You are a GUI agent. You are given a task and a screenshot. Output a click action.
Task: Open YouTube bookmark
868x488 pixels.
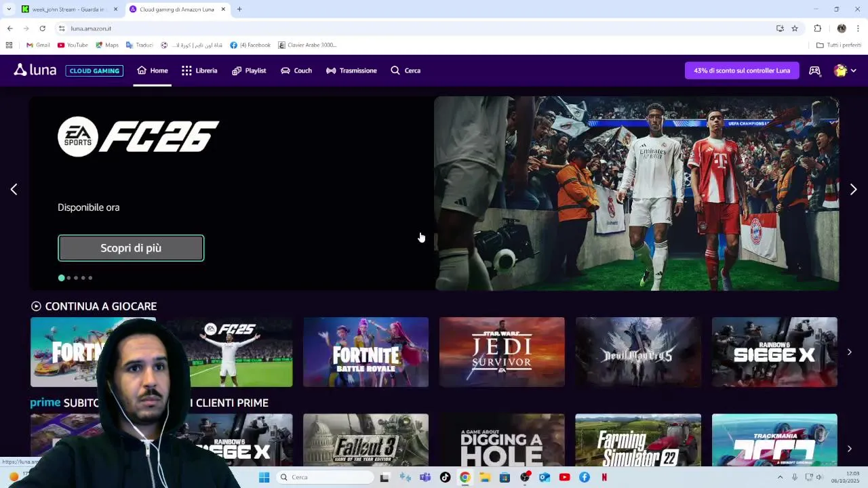73,45
